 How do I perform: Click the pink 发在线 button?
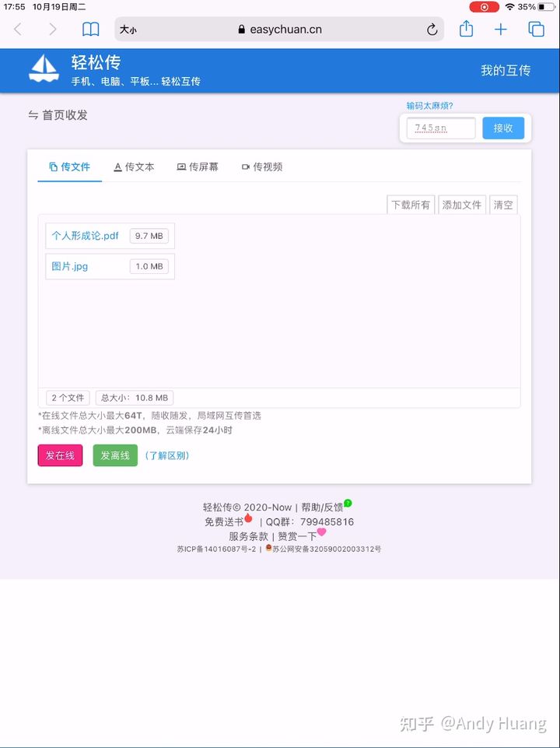(60, 455)
